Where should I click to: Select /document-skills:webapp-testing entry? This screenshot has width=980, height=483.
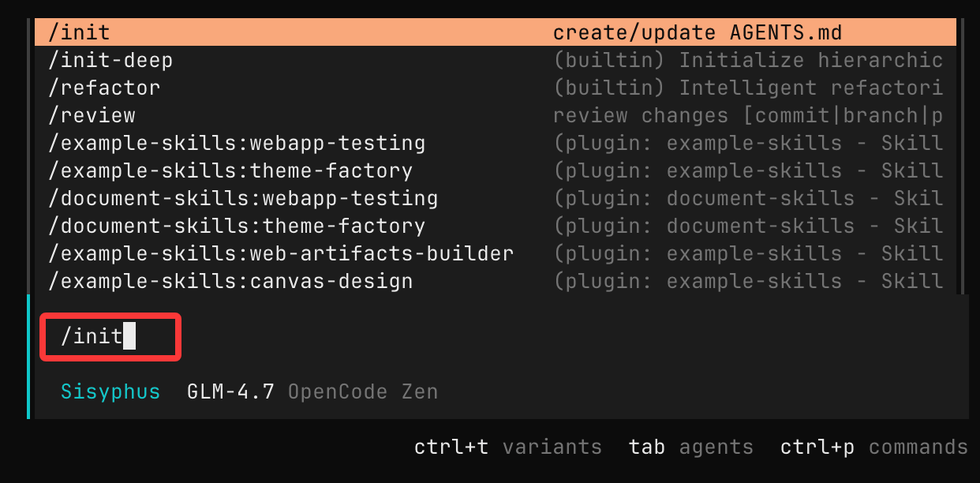coord(243,198)
